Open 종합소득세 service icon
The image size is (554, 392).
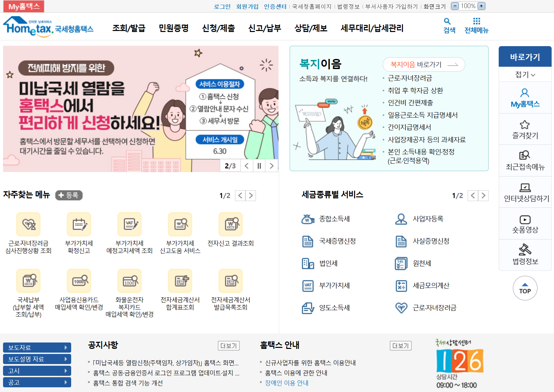[308, 219]
